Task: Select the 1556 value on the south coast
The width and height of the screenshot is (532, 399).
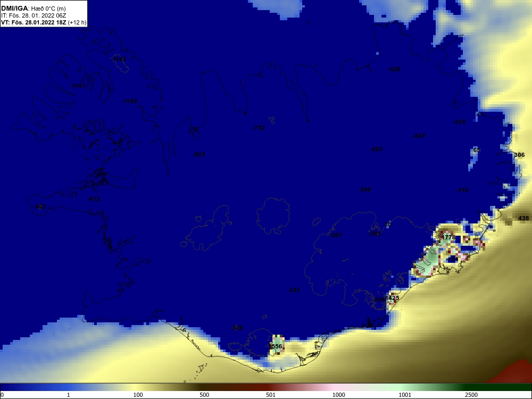Action: click(x=276, y=346)
